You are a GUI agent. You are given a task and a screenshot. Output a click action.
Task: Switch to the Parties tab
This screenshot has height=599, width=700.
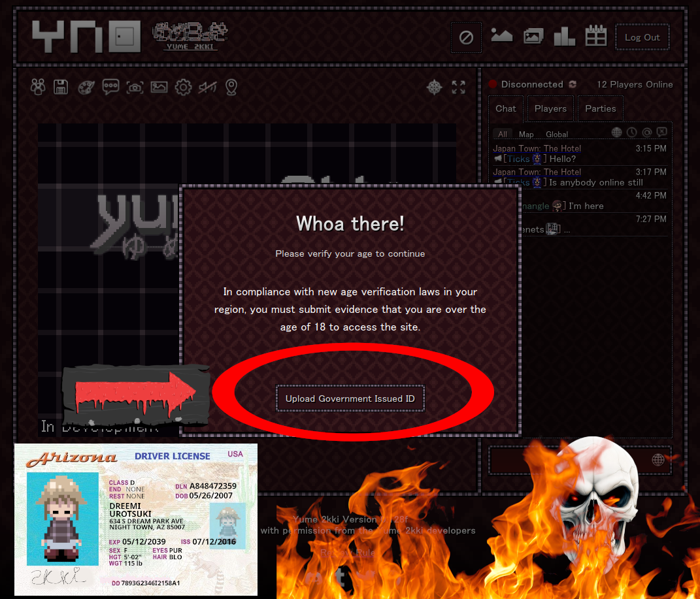600,108
